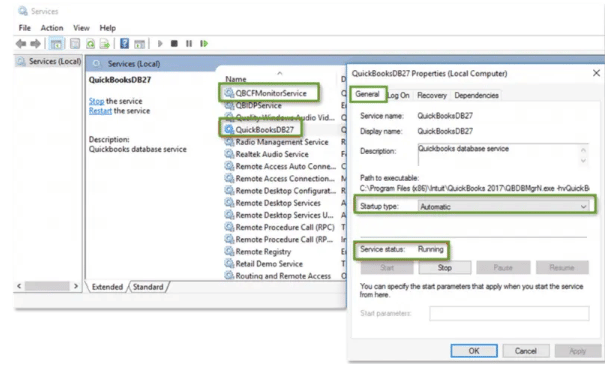Click the Restart Service toolbar icon
Screen dimensions: 607x366
point(204,44)
